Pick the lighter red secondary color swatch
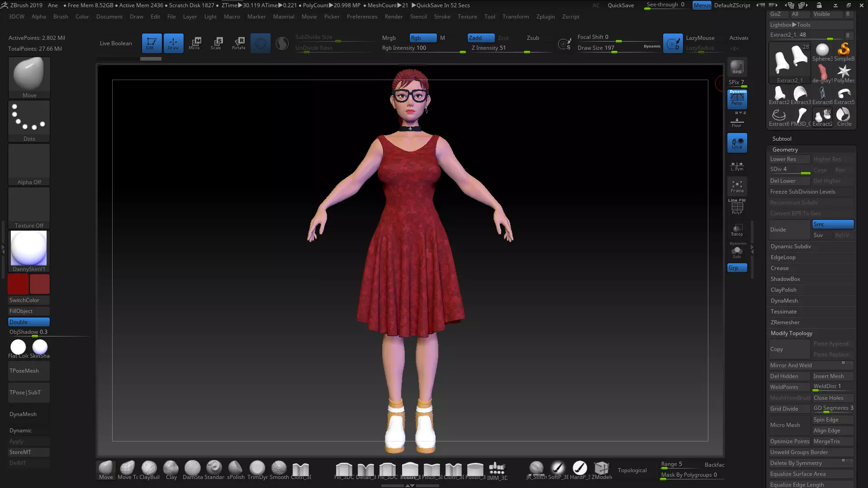This screenshot has width=868, height=488. [40, 284]
